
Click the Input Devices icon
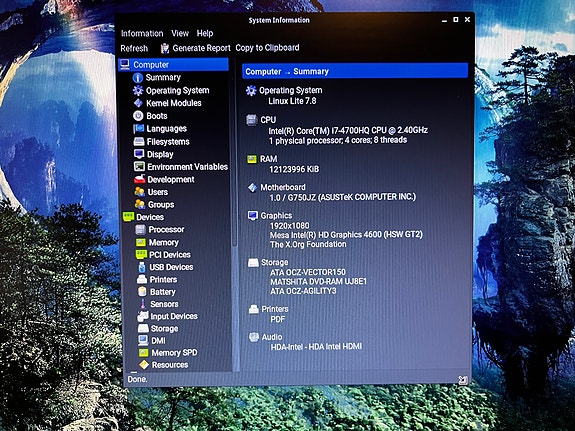tap(143, 316)
